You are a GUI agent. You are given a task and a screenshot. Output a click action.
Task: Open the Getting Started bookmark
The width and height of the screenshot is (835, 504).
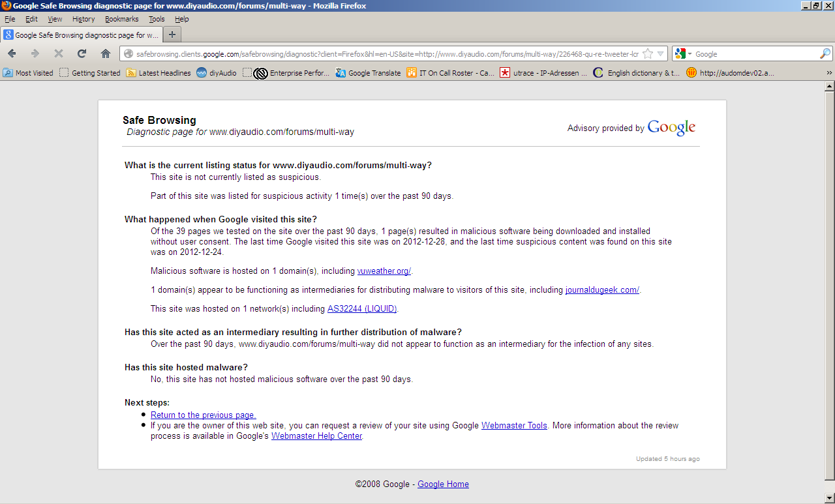click(90, 73)
